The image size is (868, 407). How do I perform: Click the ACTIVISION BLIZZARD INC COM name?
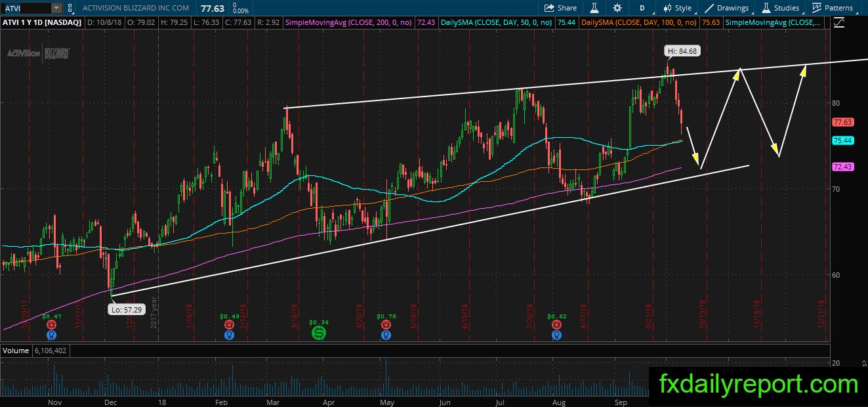136,8
